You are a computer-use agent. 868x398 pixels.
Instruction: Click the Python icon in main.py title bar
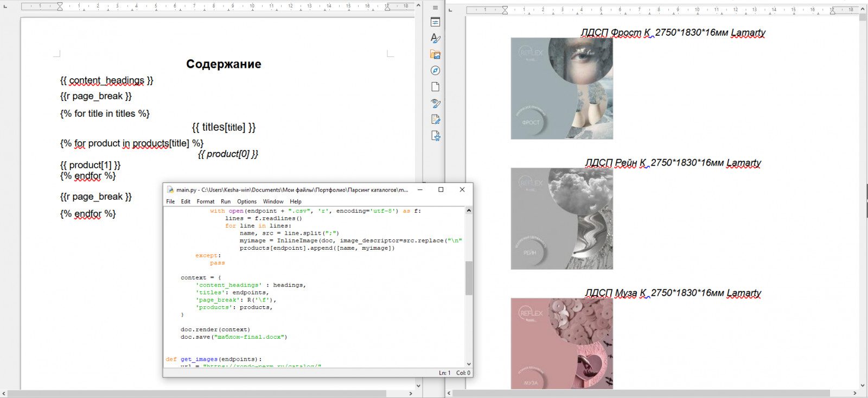[x=170, y=189]
